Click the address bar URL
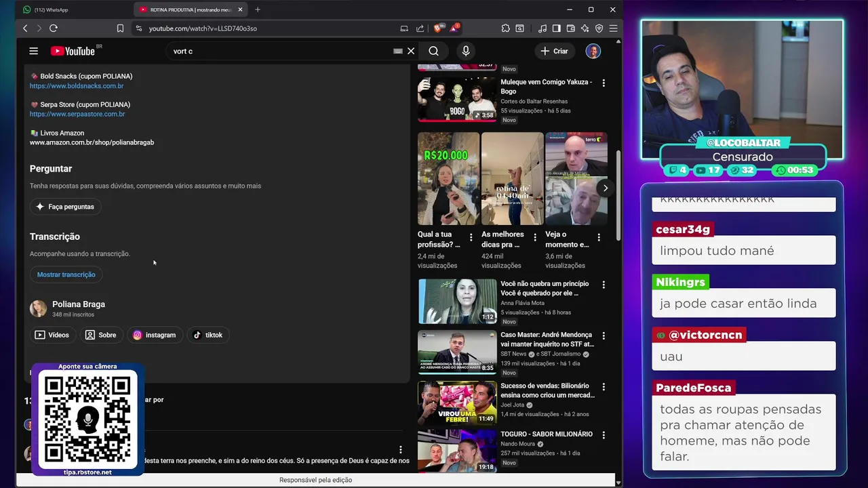This screenshot has height=488, width=868. point(203,28)
